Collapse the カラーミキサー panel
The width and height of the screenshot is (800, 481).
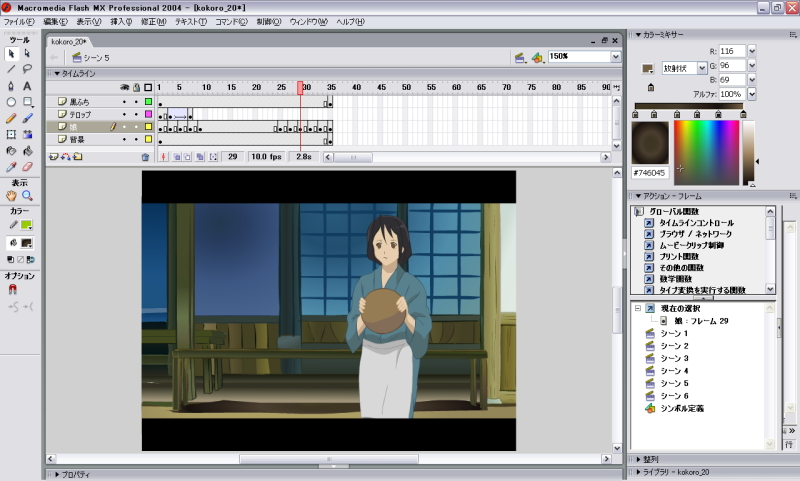click(x=638, y=35)
